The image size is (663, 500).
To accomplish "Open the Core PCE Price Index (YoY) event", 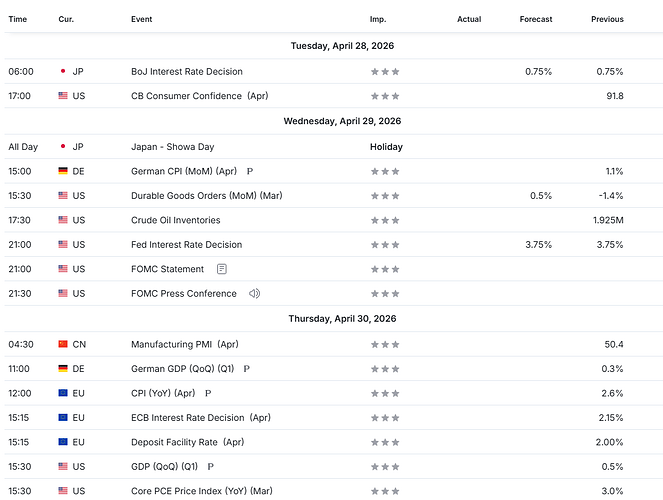I will coord(202,491).
